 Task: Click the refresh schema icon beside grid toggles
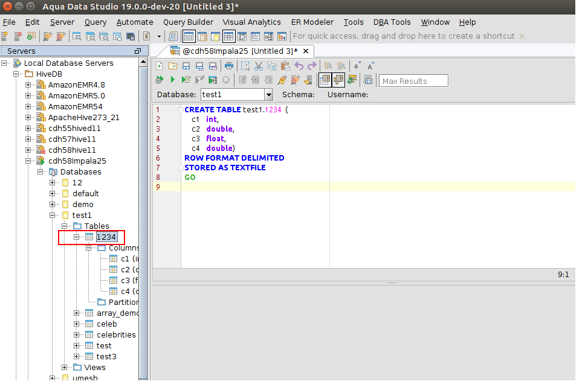(x=352, y=80)
